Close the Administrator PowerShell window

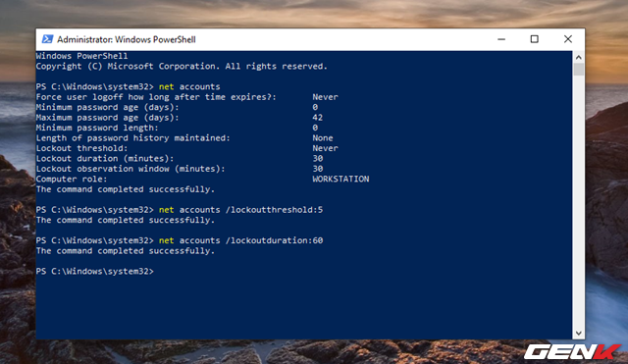coord(568,39)
